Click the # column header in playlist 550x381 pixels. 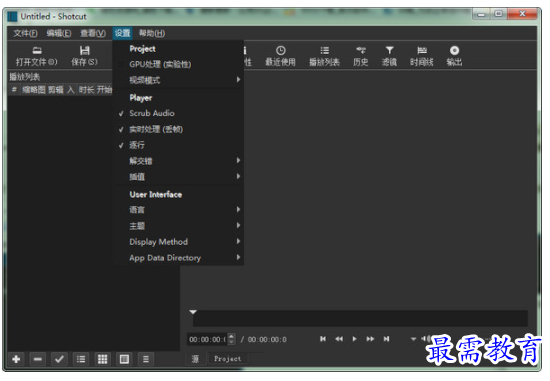[x=14, y=90]
